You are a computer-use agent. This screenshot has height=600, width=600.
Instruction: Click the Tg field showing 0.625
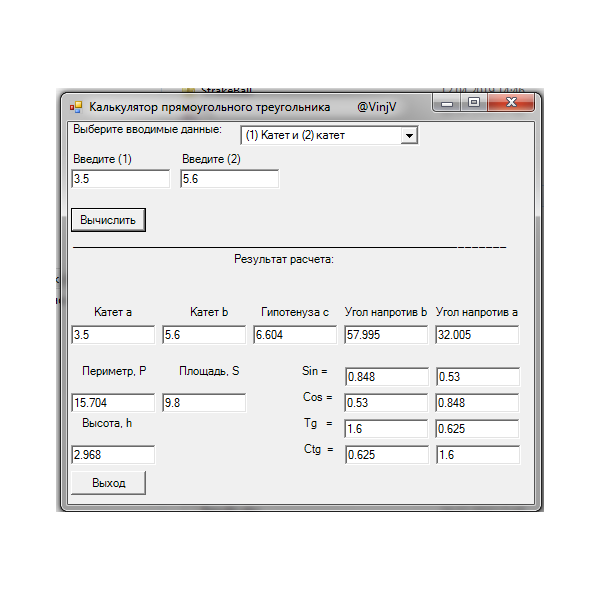pyautogui.click(x=477, y=429)
